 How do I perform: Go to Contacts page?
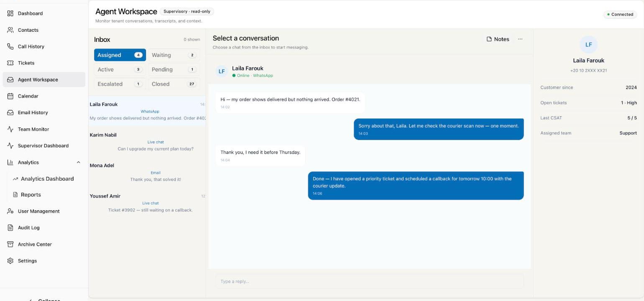(44, 30)
